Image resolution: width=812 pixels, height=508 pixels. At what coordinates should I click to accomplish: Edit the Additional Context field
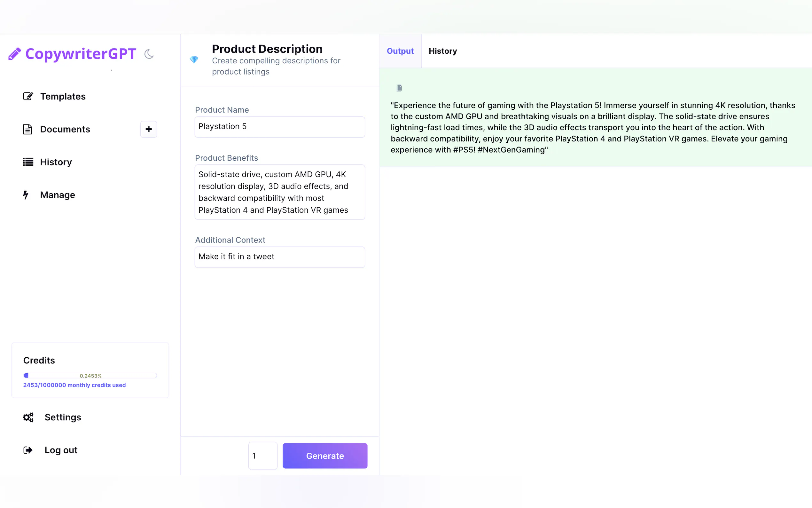point(280,257)
